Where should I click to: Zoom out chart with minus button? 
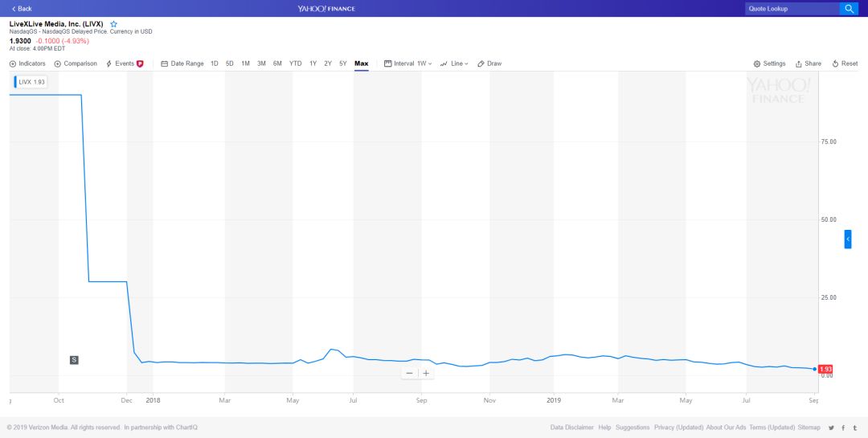[409, 373]
